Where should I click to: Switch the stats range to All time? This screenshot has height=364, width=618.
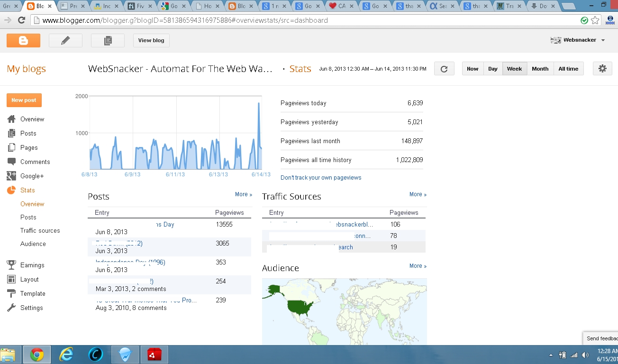coord(569,69)
